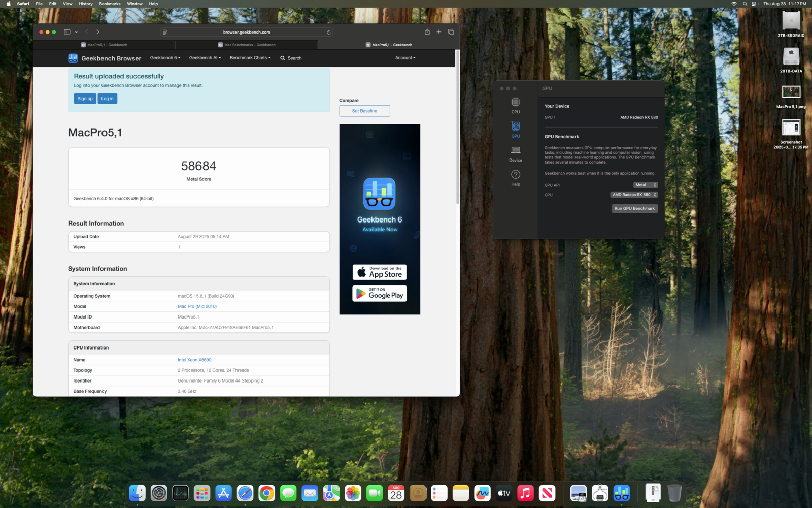812x508 pixels.
Task: Expand the Geekbench 6 navigation dropdown
Action: pyautogui.click(x=165, y=58)
